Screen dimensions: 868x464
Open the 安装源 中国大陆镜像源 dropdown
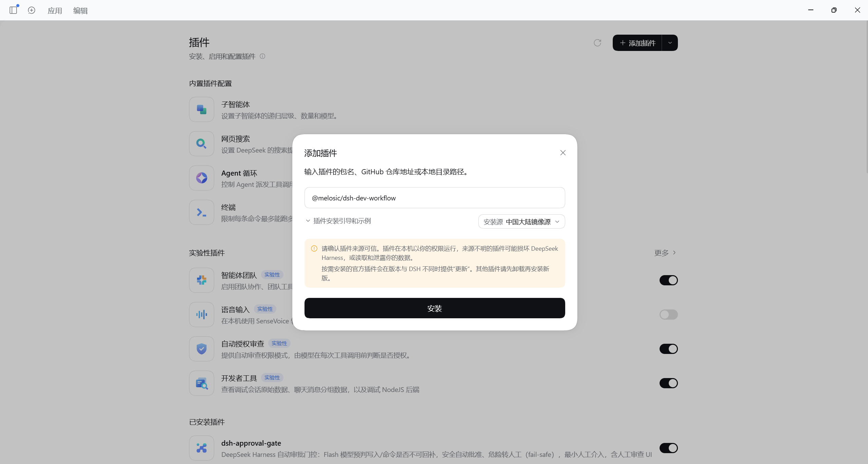pyautogui.click(x=521, y=221)
